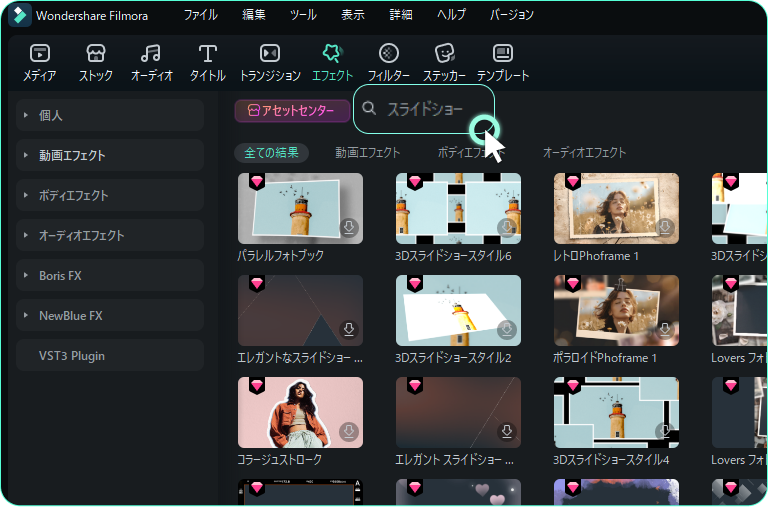768x507 pixels.
Task: Open the 編集 menu
Action: [x=254, y=15]
